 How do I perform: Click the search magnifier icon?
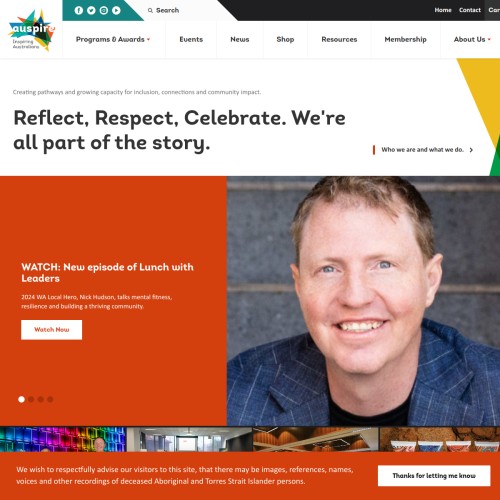(x=150, y=10)
